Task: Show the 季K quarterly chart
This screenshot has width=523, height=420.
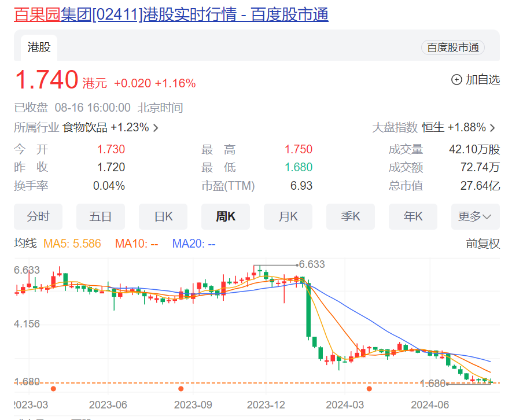Action: tap(351, 216)
